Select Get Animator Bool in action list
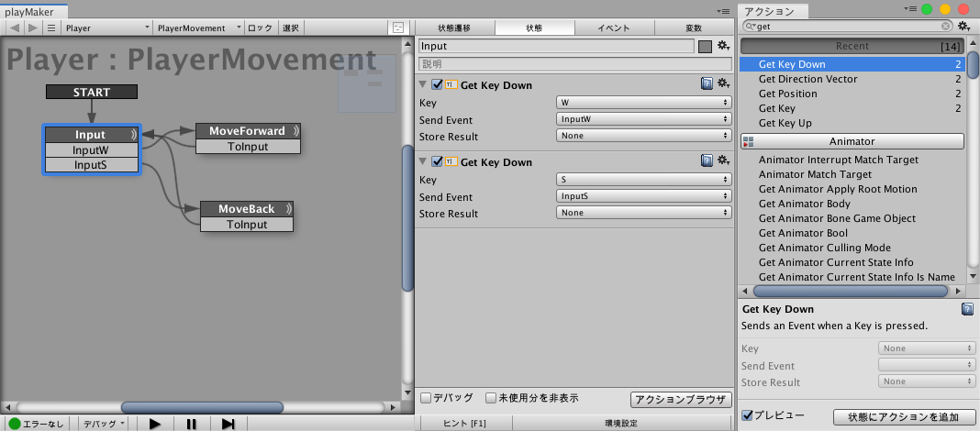Viewport: 980px width, 431px height. [x=803, y=233]
